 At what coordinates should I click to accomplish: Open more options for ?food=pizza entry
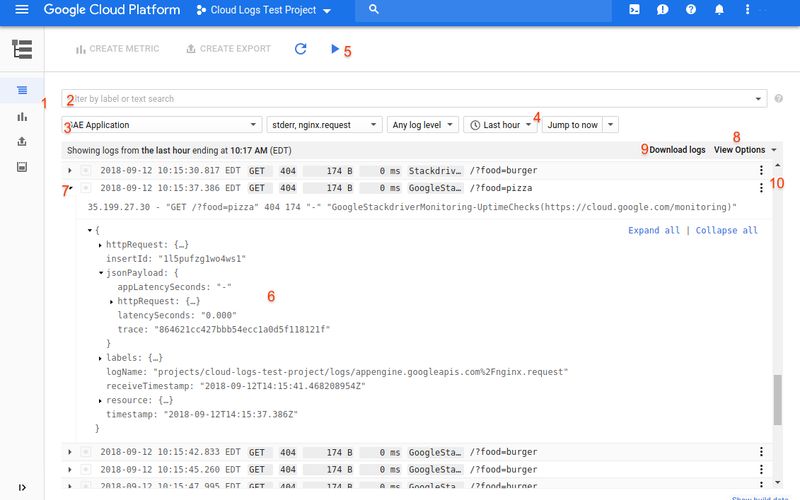762,187
